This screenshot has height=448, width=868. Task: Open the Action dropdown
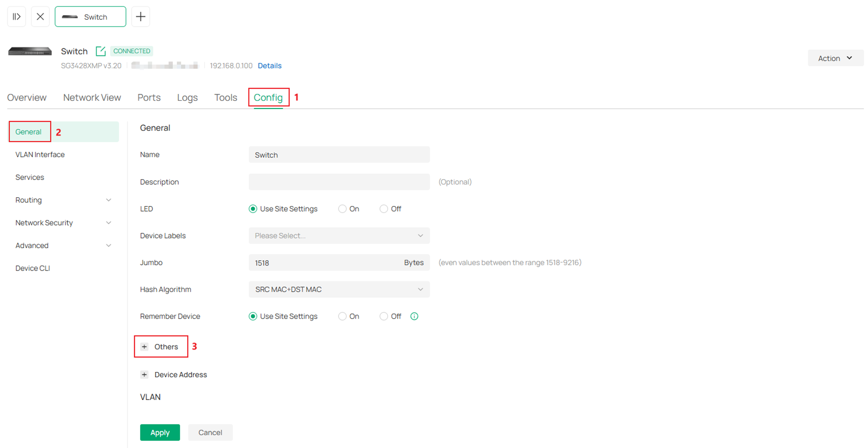(835, 58)
